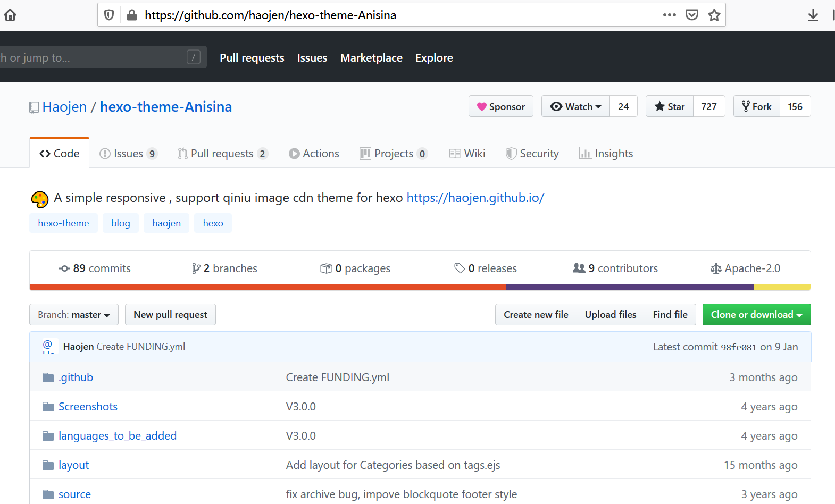View 0 releases
Viewport: 835px width, 504px height.
click(486, 268)
